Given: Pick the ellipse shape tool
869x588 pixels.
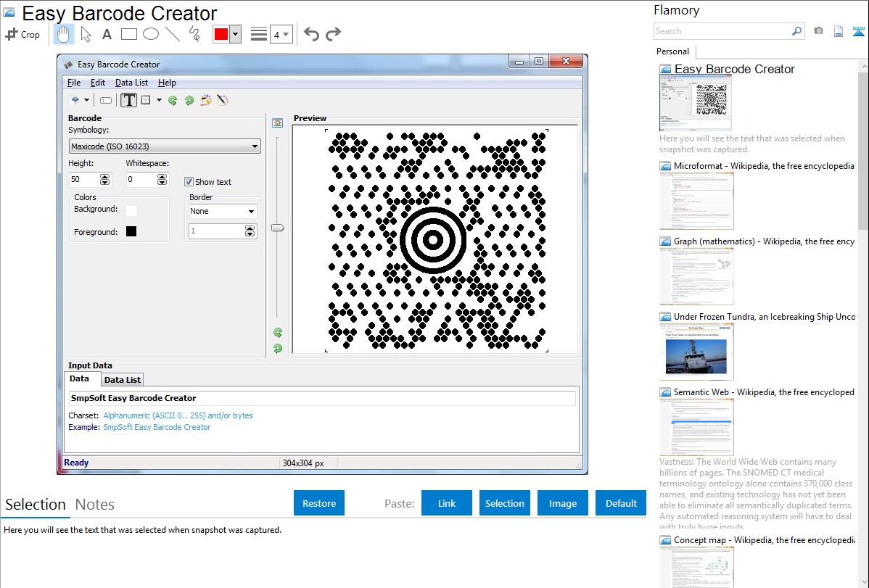Looking at the screenshot, I should click(150, 34).
